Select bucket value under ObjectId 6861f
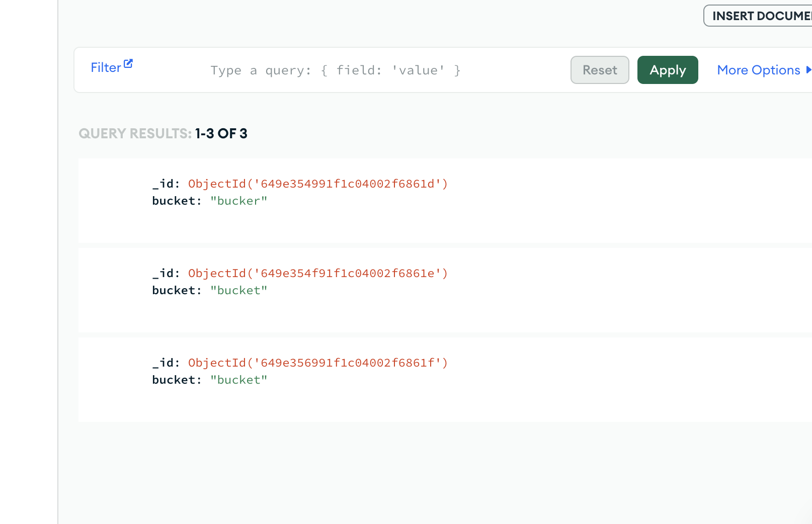812x524 pixels. coord(239,380)
